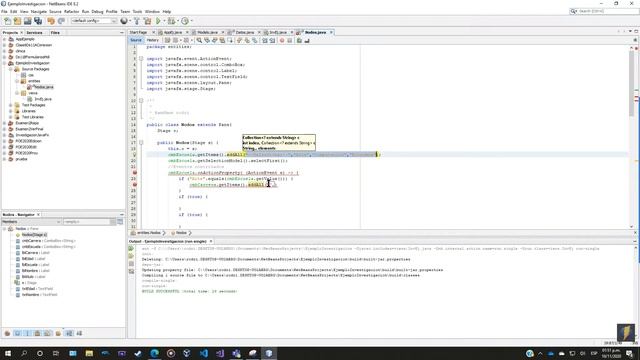640x360 pixels.
Task: Select cmbCarrera field in Navigator
Action: pyautogui.click(x=48, y=241)
